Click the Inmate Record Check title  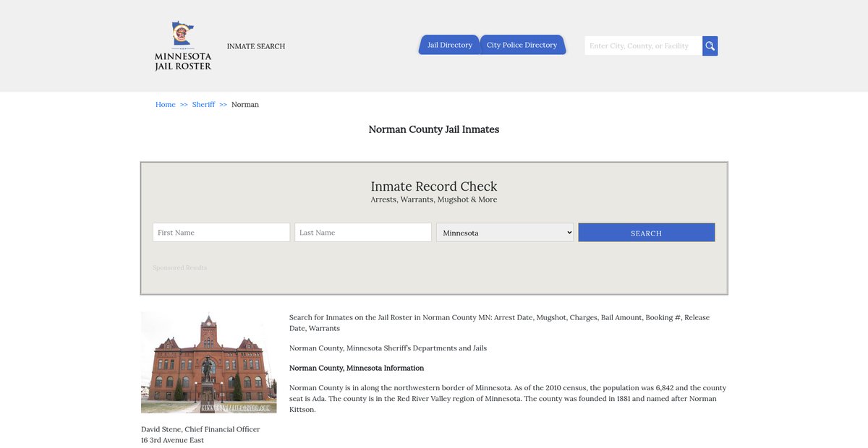click(x=434, y=186)
